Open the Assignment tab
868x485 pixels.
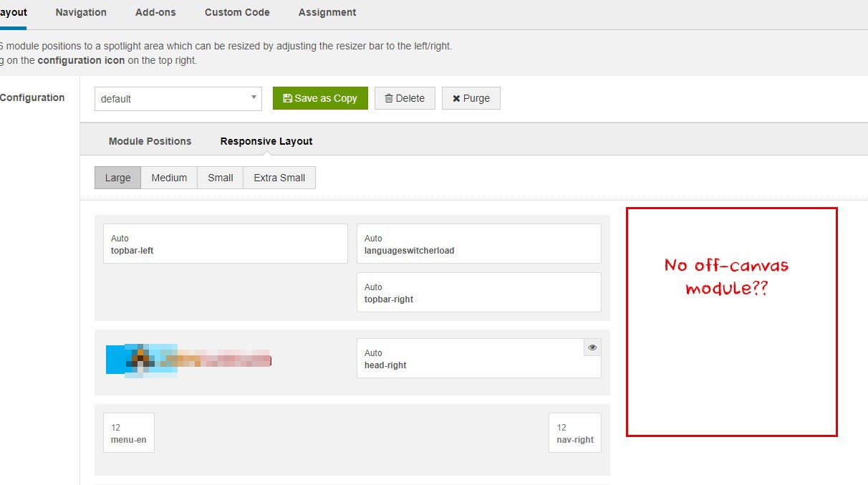point(327,12)
